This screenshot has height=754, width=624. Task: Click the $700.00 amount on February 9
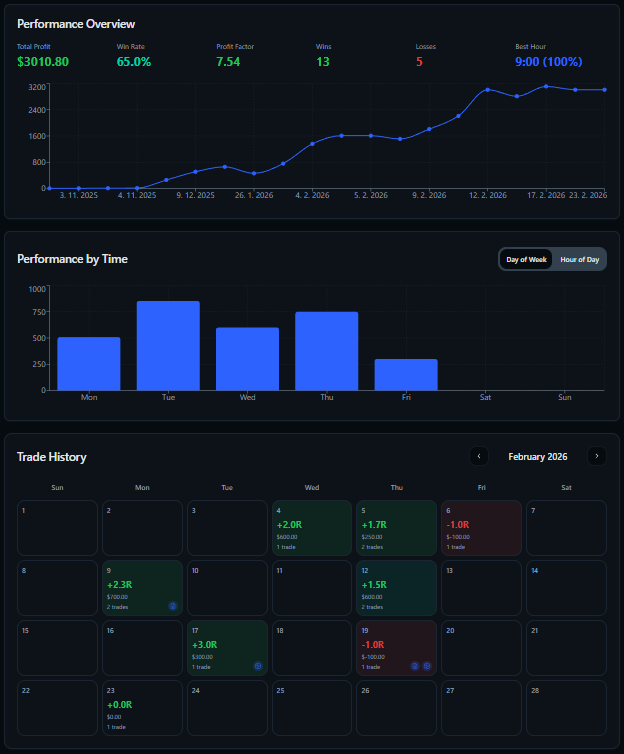coord(117,597)
